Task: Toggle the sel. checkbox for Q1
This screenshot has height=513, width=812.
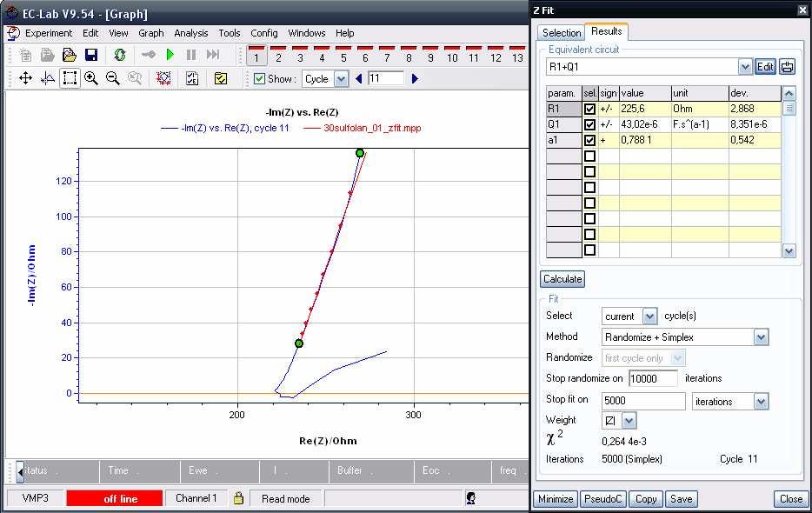Action: point(589,124)
